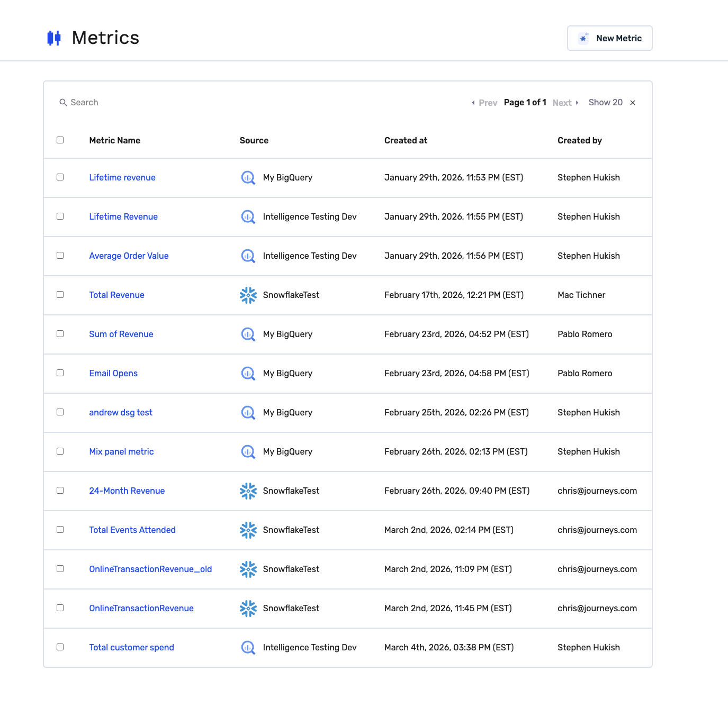Click the sparkle icon in New Metric button

point(583,38)
